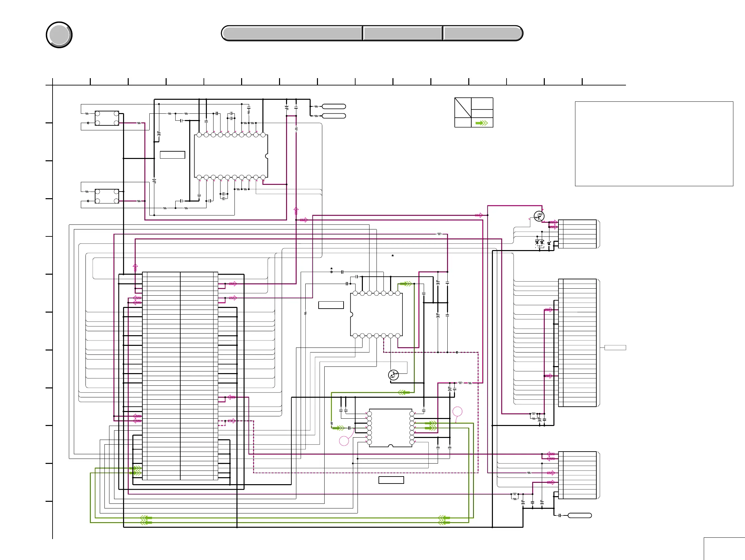
Task: Click the dashed-box zener diode pair symbol
Action: click(x=539, y=243)
